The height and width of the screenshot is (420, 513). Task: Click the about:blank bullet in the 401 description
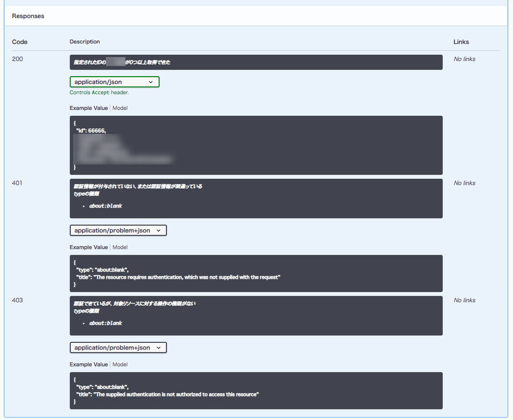[105, 206]
